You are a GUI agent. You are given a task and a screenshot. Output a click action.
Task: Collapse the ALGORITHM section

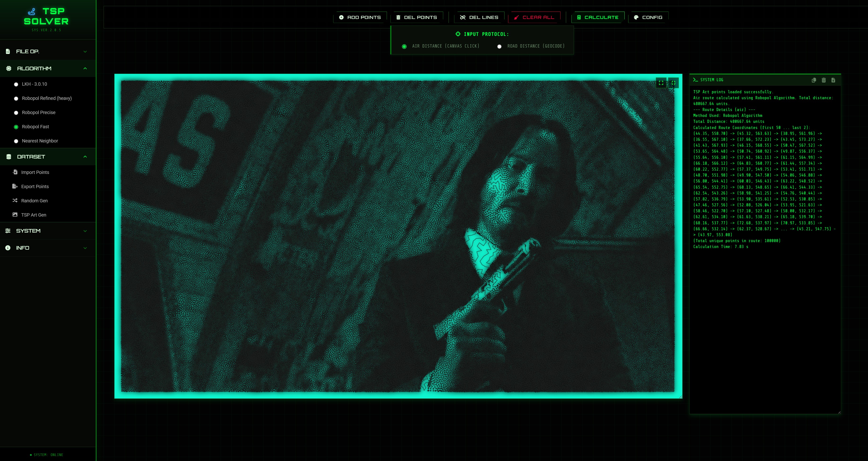[x=48, y=68]
